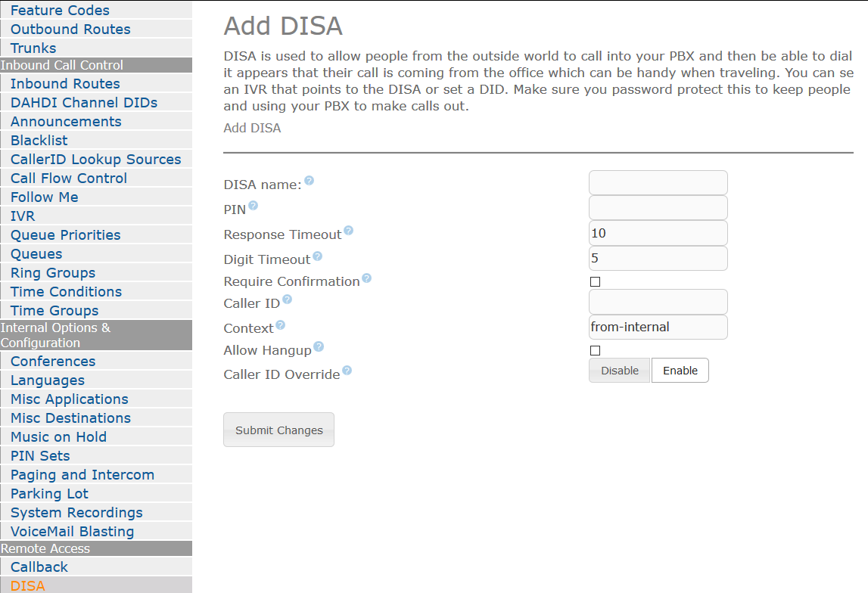This screenshot has width=868, height=593.
Task: Open Inbound Routes in the sidebar
Action: coord(65,84)
